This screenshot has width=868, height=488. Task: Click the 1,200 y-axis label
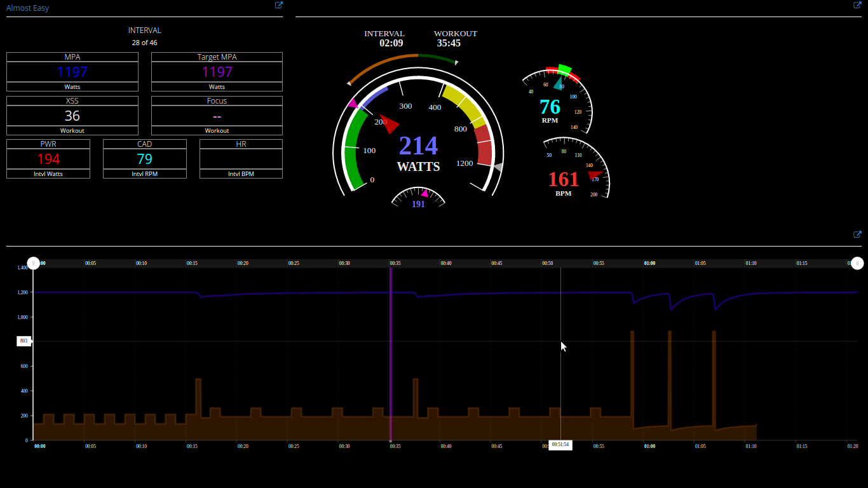22,292
